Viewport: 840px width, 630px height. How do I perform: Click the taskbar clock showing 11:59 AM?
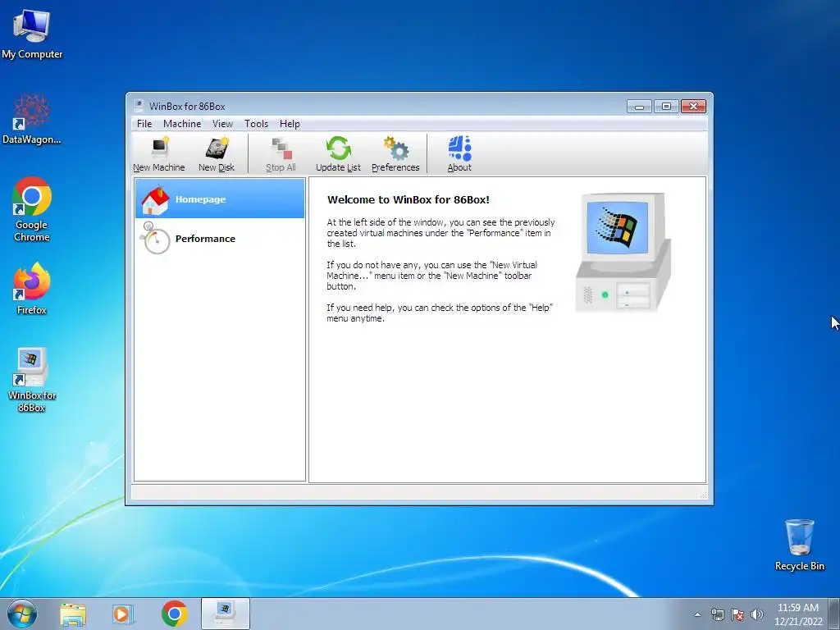coord(797,614)
